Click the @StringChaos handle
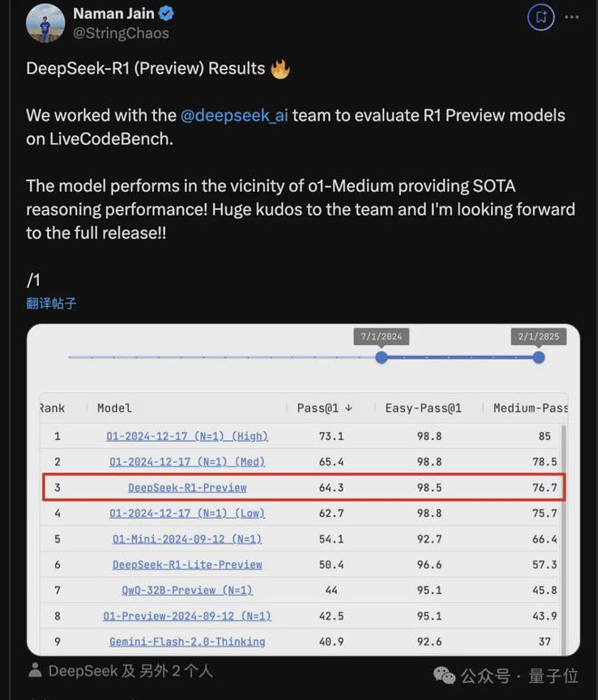Screen dimensions: 598x700 (121, 34)
